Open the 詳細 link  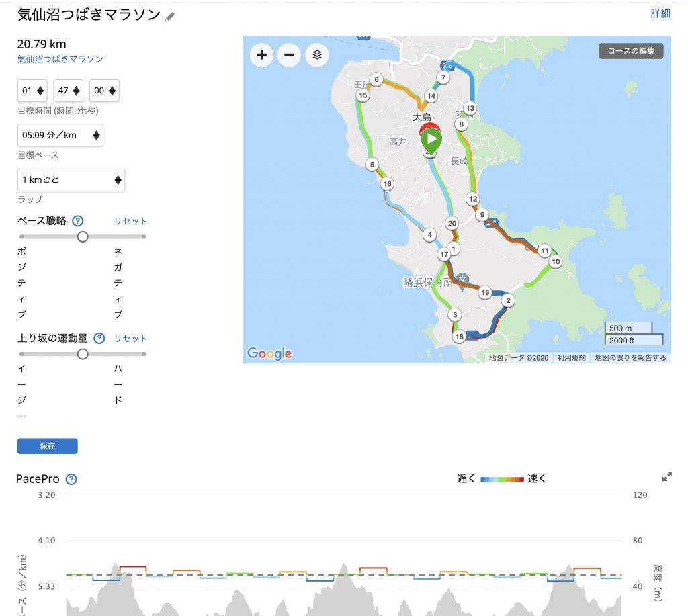coord(660,13)
